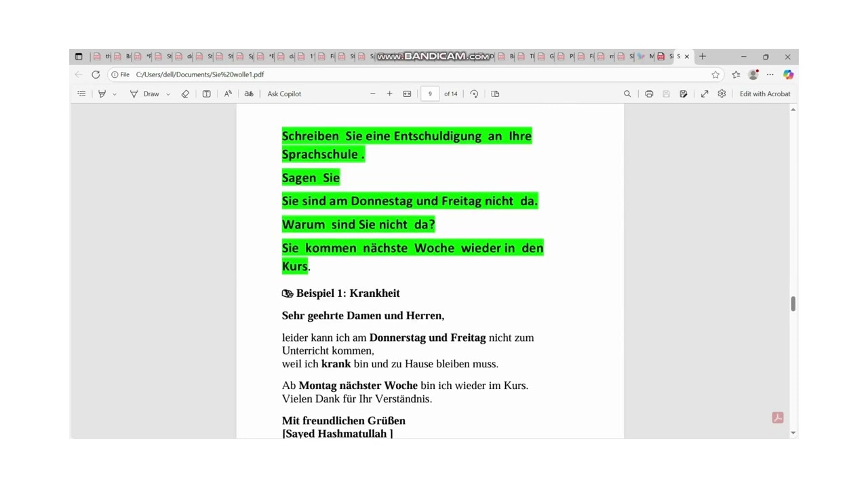Open the tab actions menu

pos(79,56)
